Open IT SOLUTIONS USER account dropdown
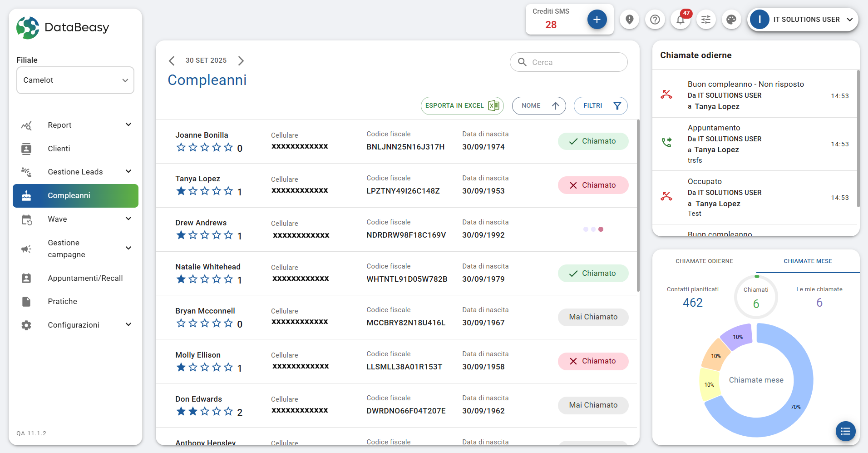The image size is (868, 453). [803, 20]
